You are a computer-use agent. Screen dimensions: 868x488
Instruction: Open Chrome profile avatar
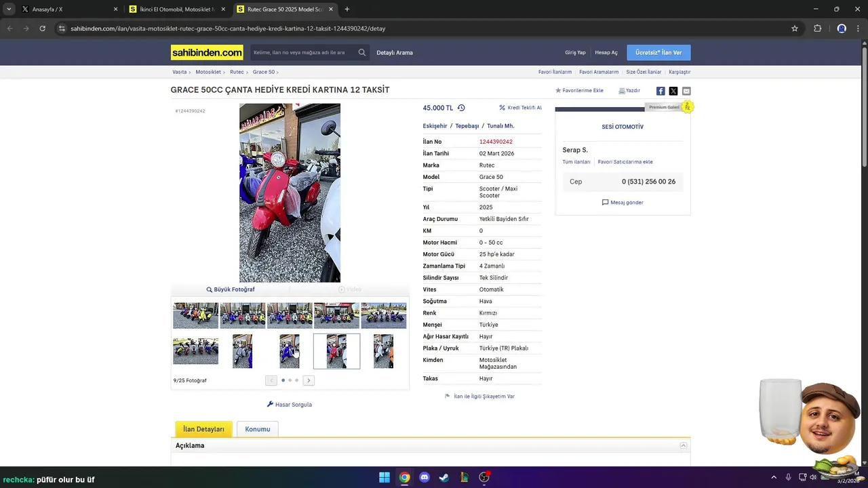pos(842,28)
